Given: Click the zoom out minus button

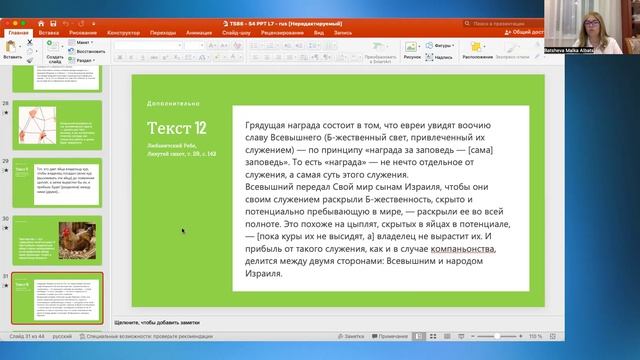Looking at the screenshot, I should point(473,336).
